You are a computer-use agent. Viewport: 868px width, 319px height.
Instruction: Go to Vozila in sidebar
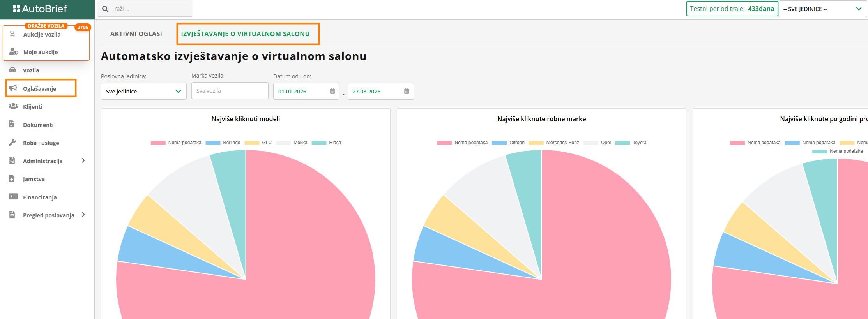[31, 70]
